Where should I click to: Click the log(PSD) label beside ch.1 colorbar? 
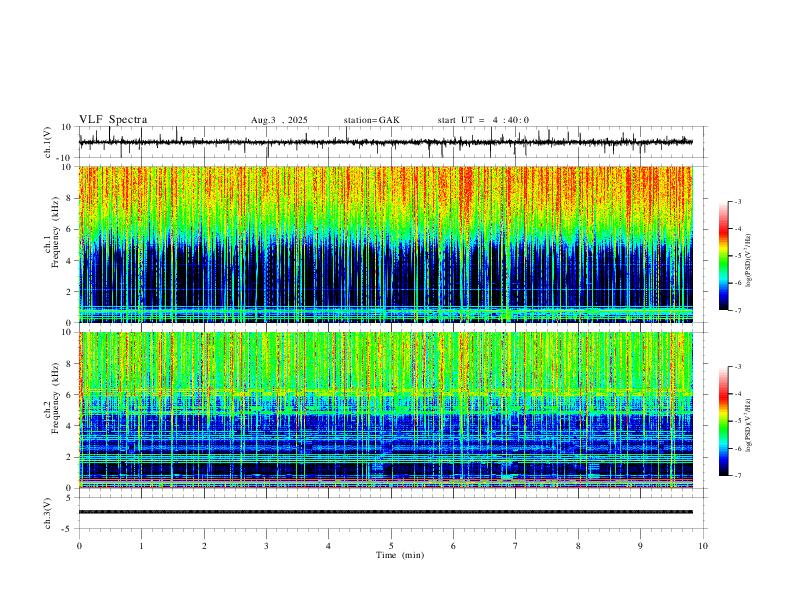pyautogui.click(x=748, y=260)
